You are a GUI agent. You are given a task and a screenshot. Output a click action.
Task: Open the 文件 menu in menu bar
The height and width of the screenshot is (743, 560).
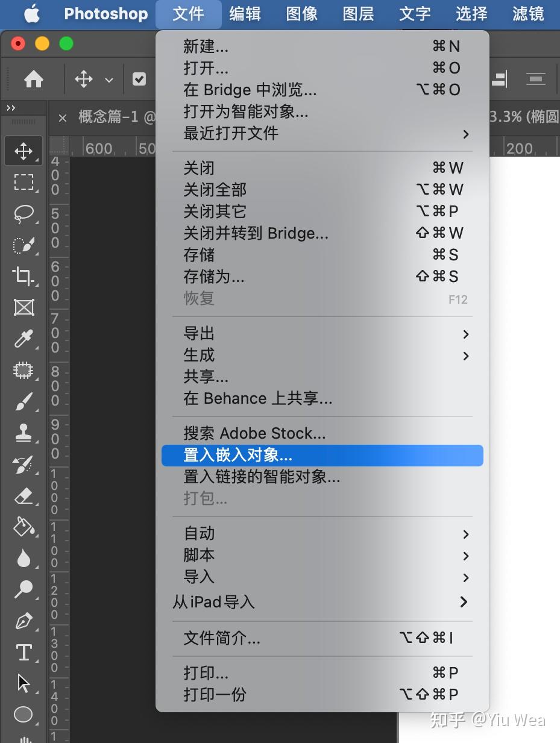(188, 14)
